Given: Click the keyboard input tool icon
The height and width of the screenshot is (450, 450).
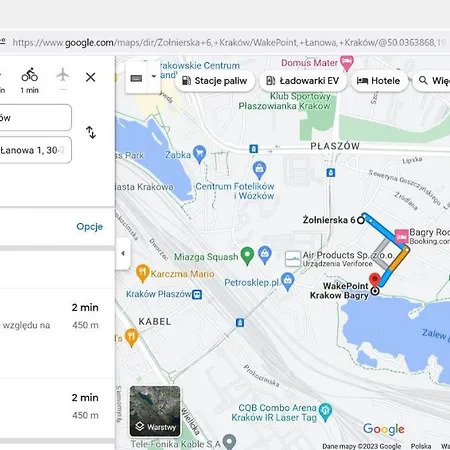Looking at the screenshot, I should tap(136, 78).
